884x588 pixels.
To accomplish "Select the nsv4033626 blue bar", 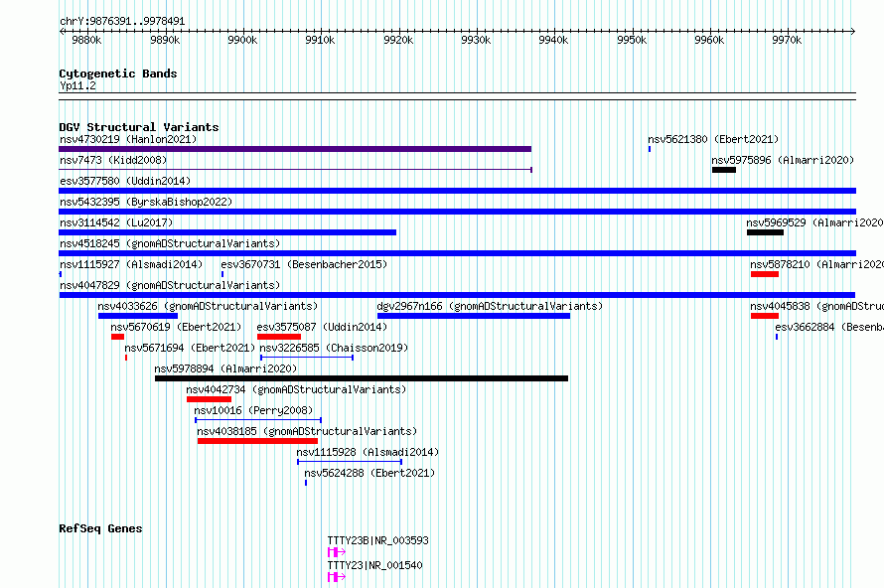I will (137, 316).
